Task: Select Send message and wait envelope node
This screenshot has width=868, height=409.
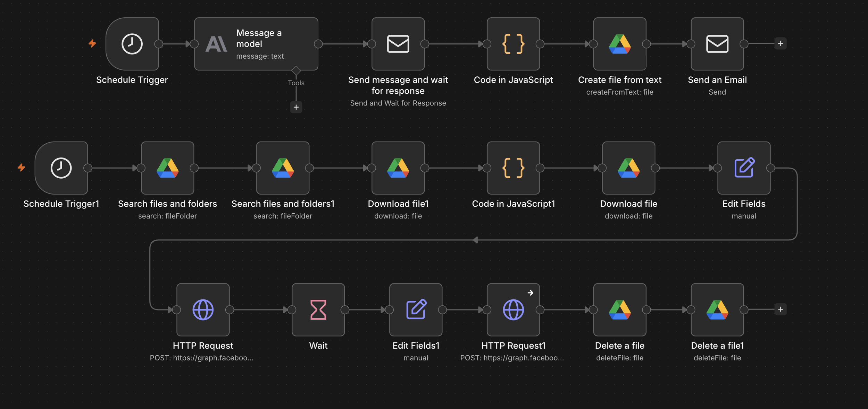Action: point(398,44)
